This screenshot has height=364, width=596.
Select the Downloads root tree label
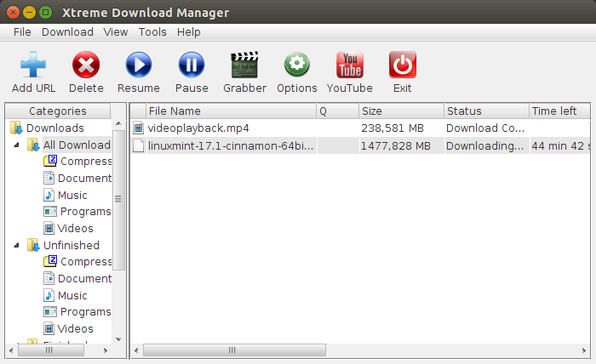coord(55,128)
